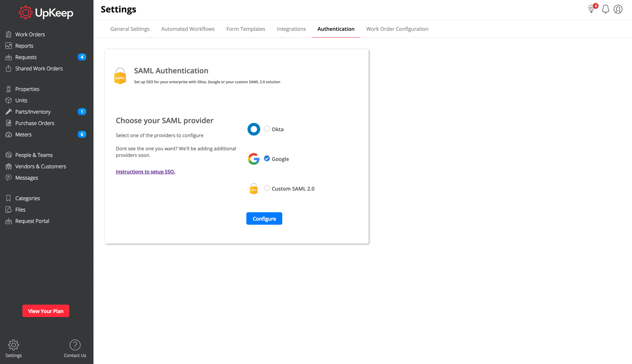Select the Okta radio button
Viewport: 632px width, 364px height.
267,129
